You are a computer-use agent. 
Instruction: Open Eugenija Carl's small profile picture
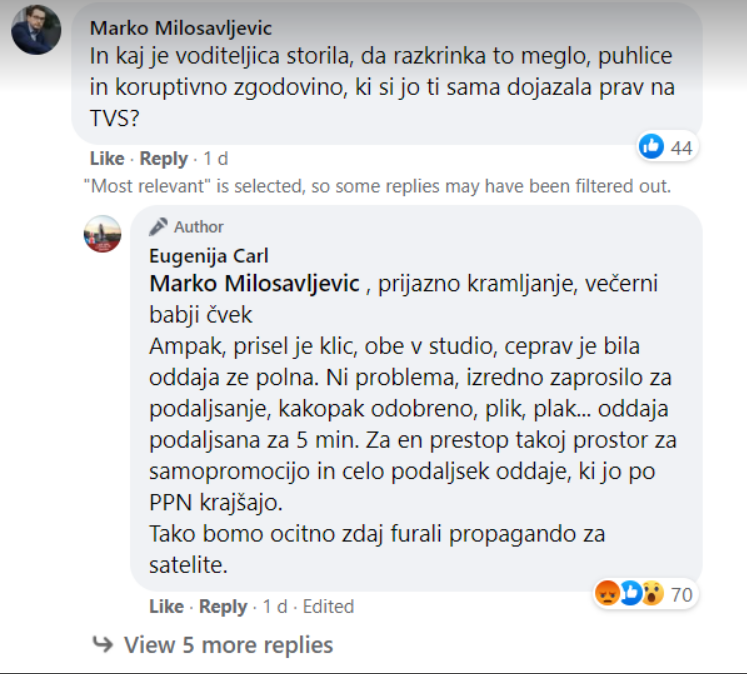[x=102, y=234]
